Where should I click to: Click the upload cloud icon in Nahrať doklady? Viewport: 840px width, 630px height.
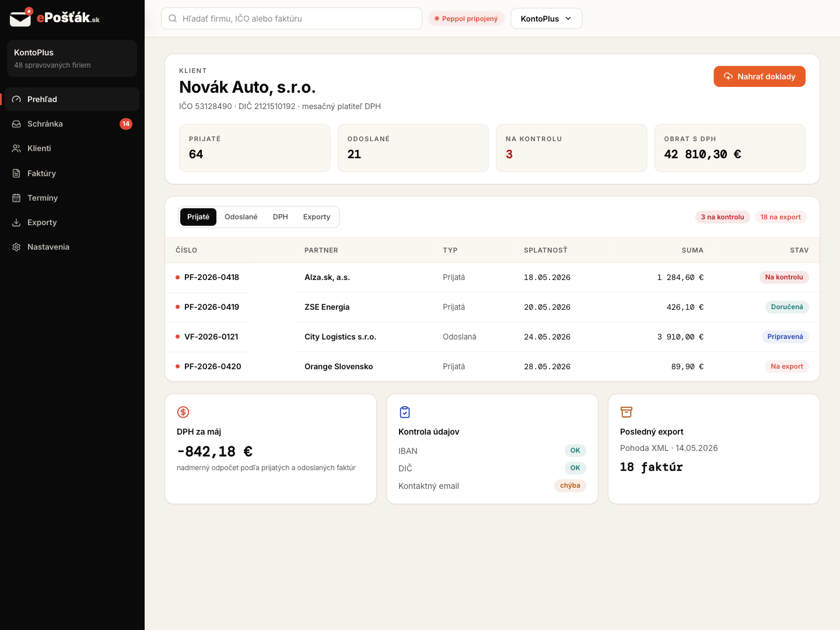tap(728, 76)
